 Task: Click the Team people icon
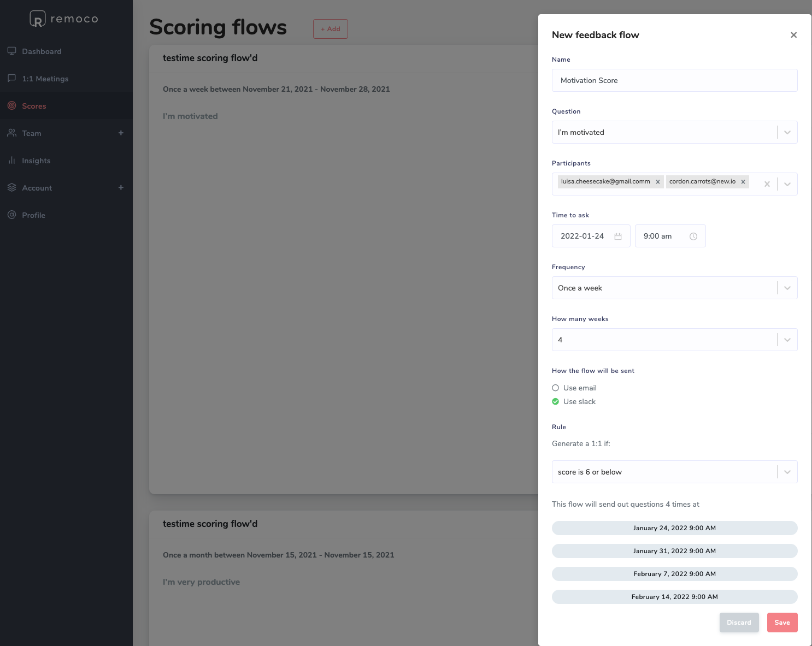pyautogui.click(x=11, y=133)
